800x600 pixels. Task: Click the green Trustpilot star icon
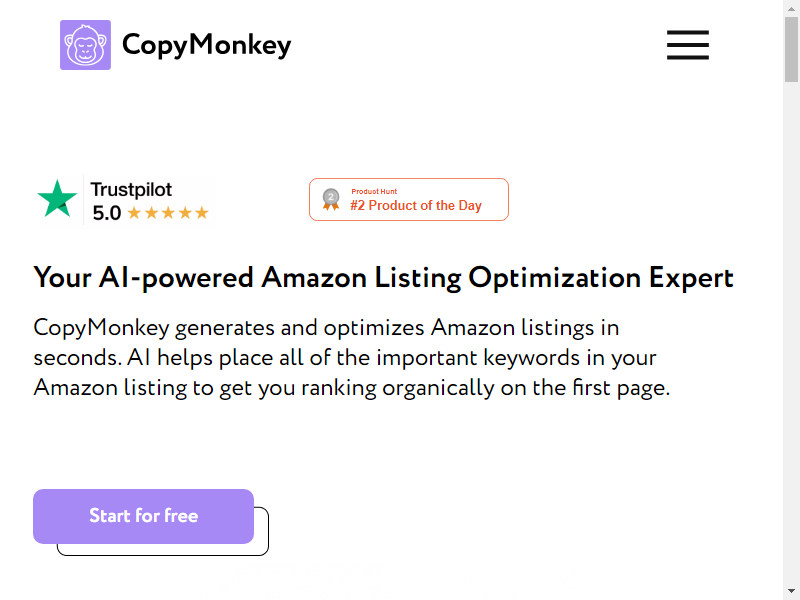pyautogui.click(x=57, y=198)
